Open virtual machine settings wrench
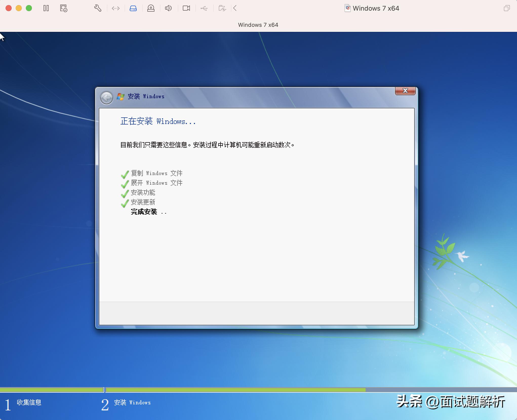 point(98,8)
